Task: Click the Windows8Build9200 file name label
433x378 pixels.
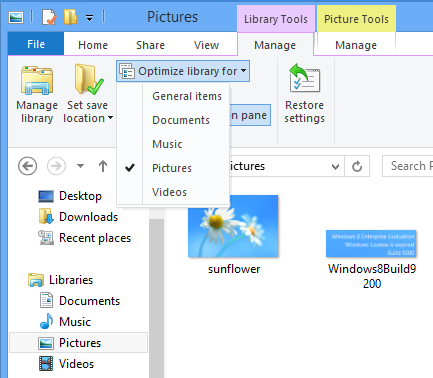Action: (372, 276)
